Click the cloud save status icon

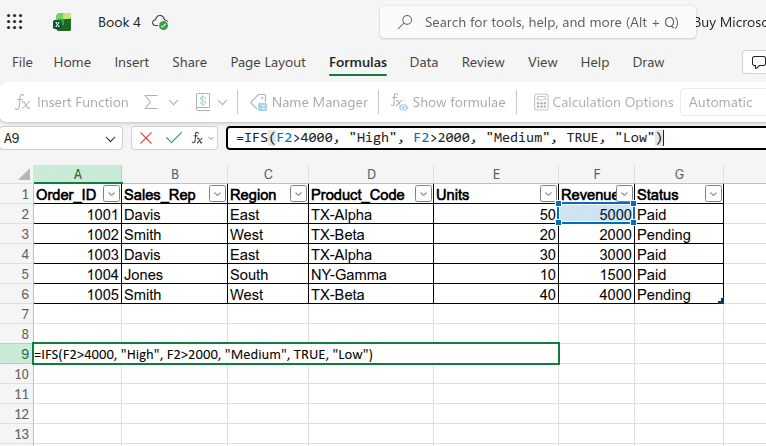(x=159, y=22)
